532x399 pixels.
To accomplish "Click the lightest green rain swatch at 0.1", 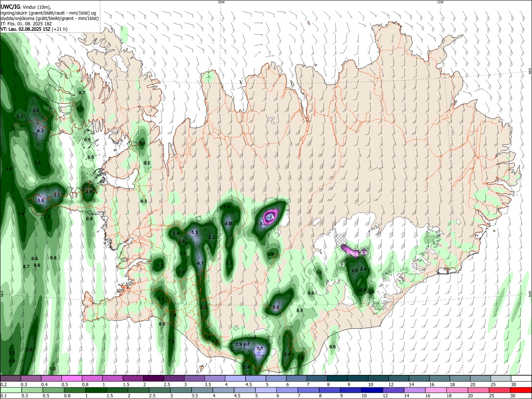I will [11, 390].
